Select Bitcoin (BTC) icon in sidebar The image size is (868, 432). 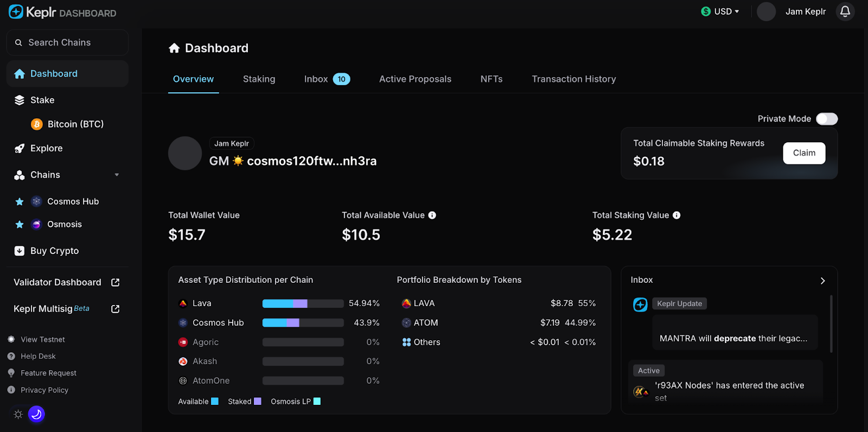(37, 124)
